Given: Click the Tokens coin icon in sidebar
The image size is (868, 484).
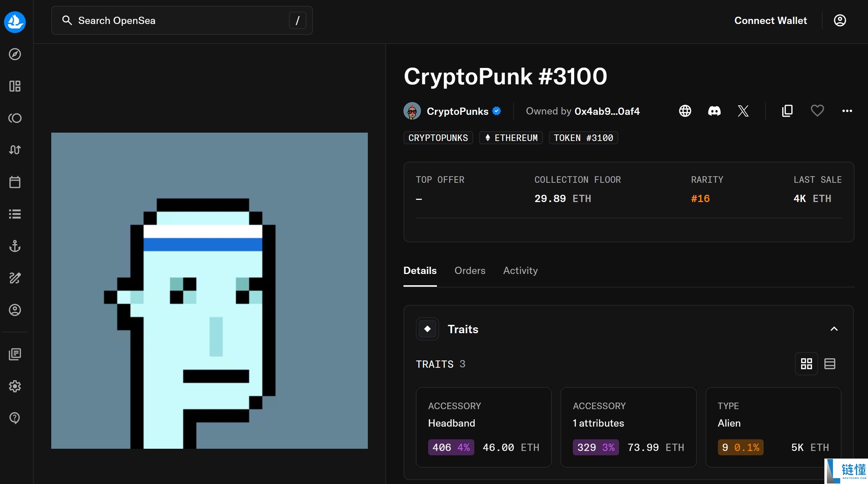Looking at the screenshot, I should coord(15,118).
